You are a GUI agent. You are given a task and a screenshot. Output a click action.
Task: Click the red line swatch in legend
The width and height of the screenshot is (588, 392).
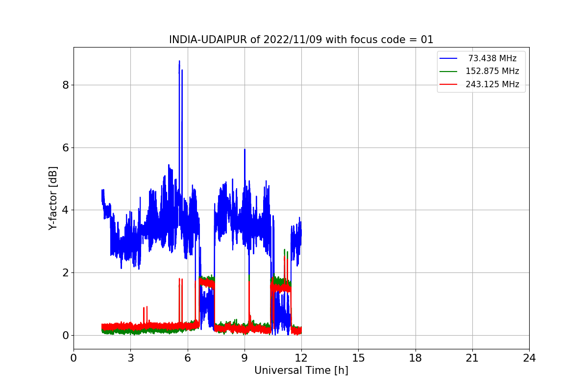pyautogui.click(x=448, y=84)
